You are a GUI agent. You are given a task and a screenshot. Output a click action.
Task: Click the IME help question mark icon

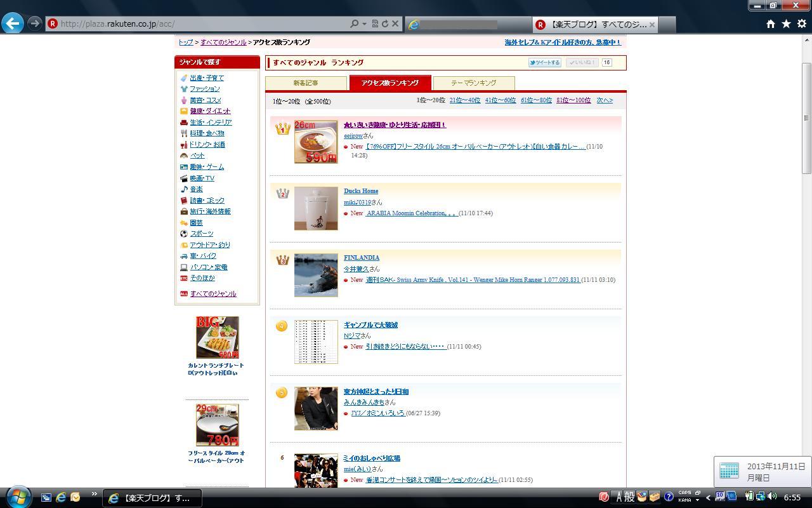coord(669,497)
